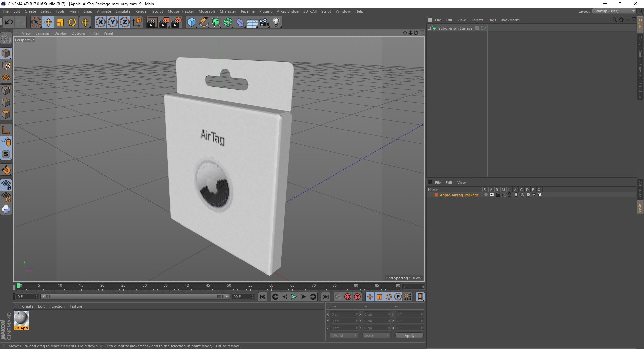Open the Simulate menu
644x349 pixels.
[x=123, y=11]
